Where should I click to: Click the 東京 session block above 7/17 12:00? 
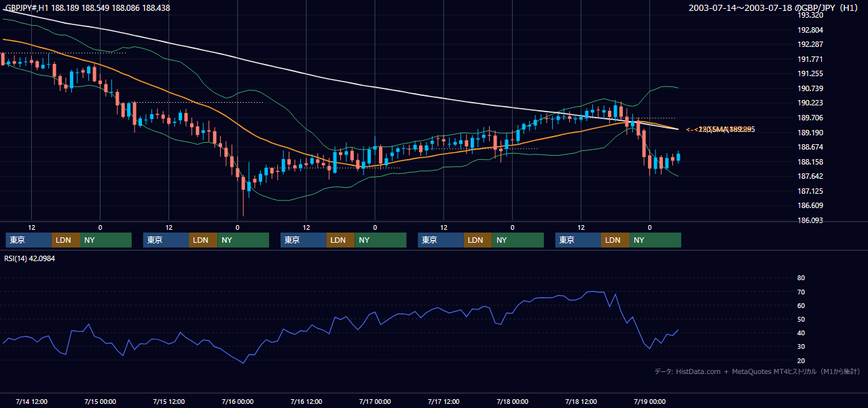click(441, 240)
